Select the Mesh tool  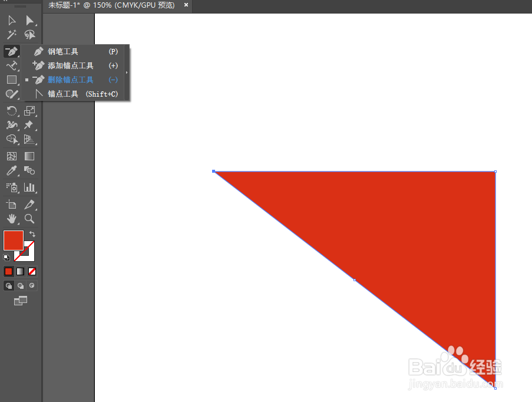tap(12, 156)
